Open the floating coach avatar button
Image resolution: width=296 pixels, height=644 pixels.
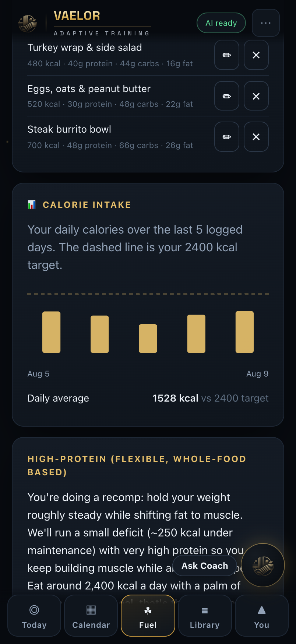263,565
